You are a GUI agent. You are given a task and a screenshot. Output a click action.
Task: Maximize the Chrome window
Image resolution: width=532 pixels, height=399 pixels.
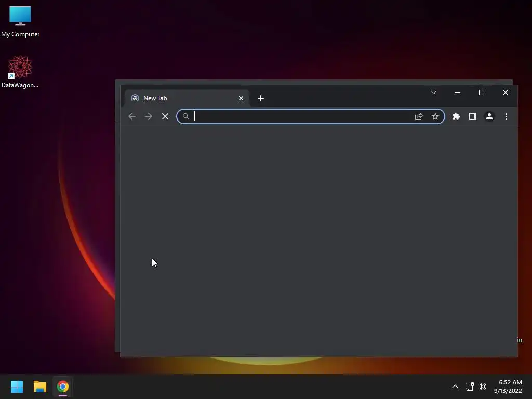(482, 92)
